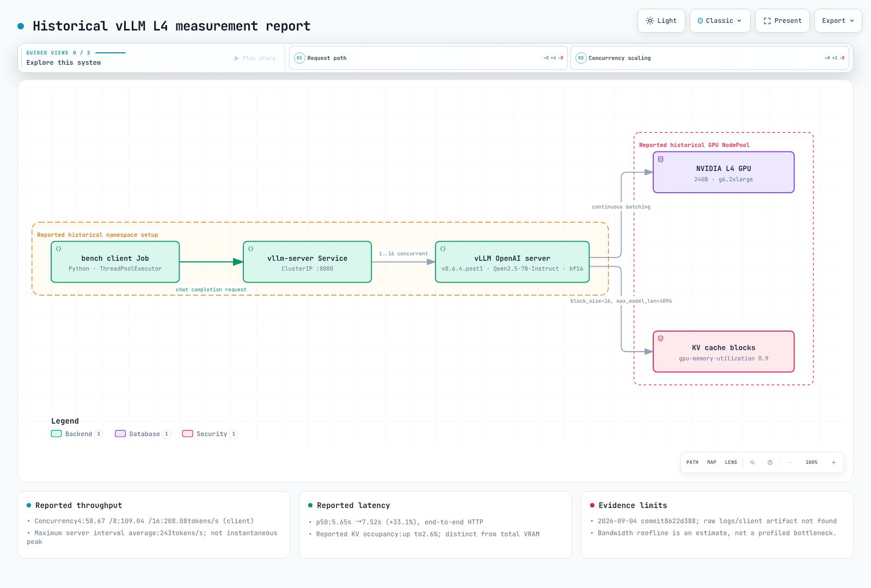The image size is (871, 588).
Task: Activate LENS mode in canvas toolbar
Action: click(731, 462)
